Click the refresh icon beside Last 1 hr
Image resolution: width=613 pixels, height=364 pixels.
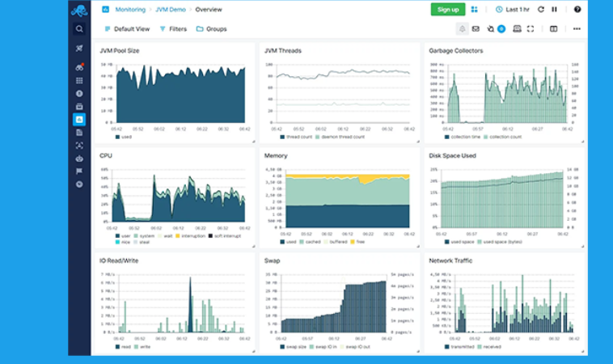tap(541, 10)
